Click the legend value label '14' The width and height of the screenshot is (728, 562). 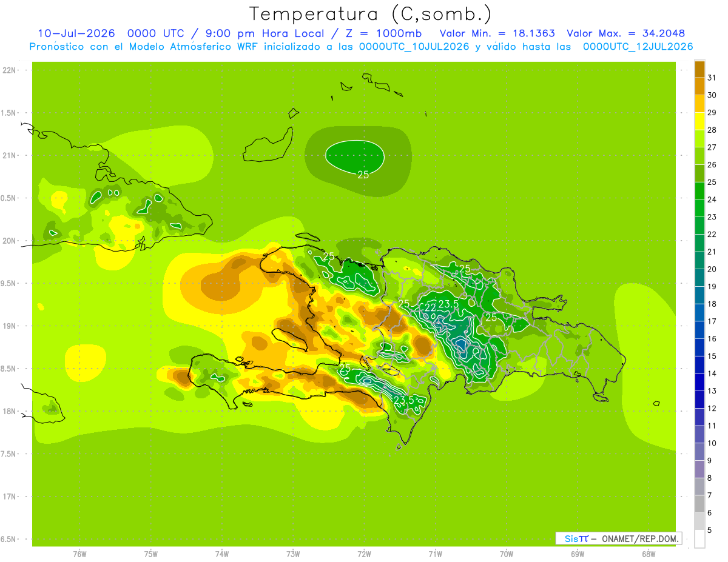tap(712, 373)
